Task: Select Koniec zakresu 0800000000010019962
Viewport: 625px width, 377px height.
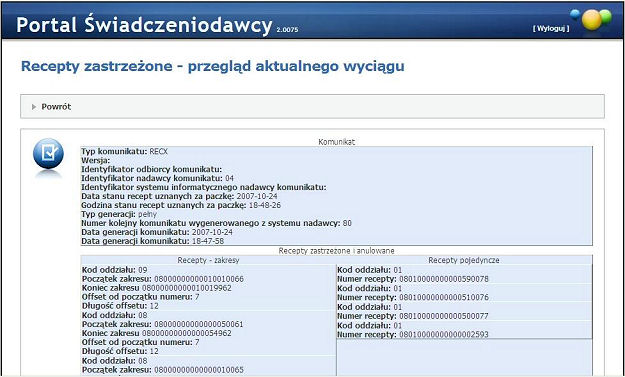Action: tap(157, 288)
